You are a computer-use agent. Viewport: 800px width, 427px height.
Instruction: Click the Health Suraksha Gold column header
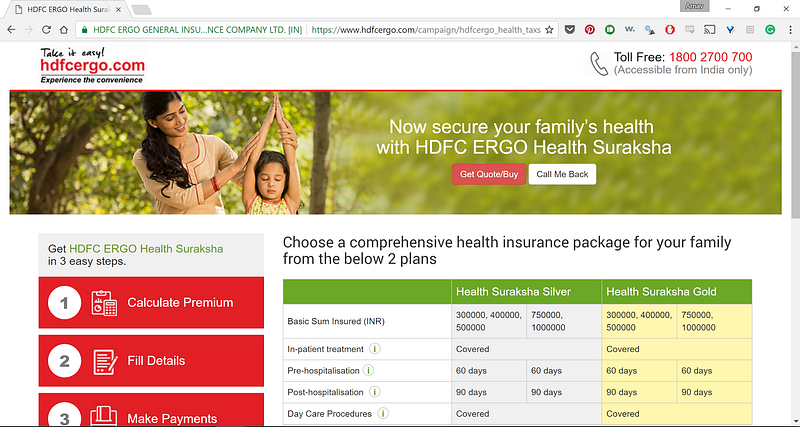point(677,292)
